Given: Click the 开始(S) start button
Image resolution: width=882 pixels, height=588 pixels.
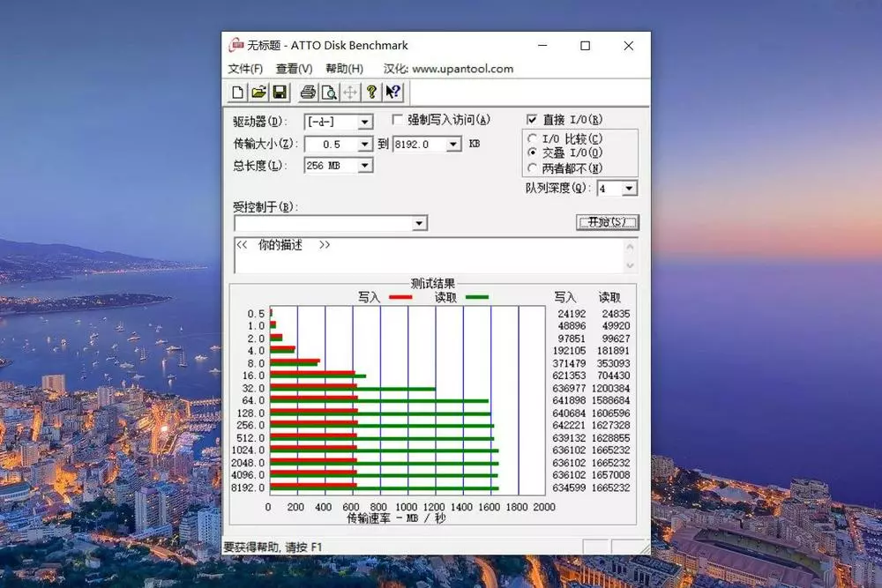Looking at the screenshot, I should (608, 222).
